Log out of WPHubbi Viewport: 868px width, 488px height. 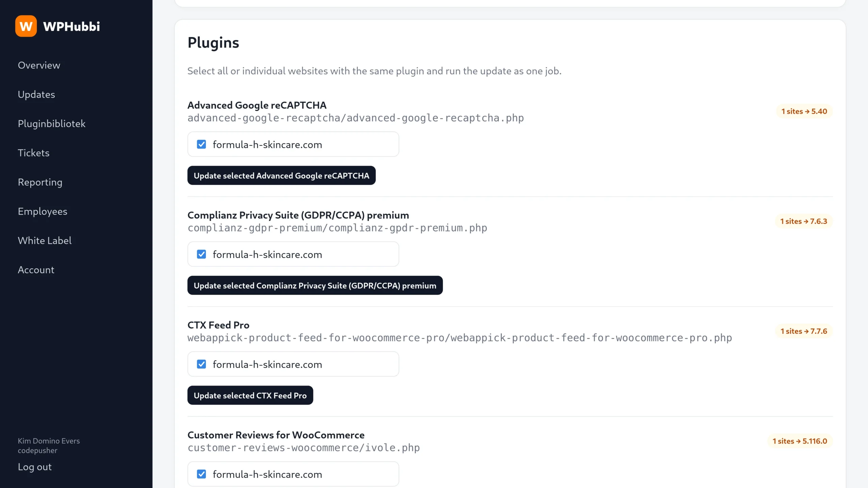click(35, 467)
